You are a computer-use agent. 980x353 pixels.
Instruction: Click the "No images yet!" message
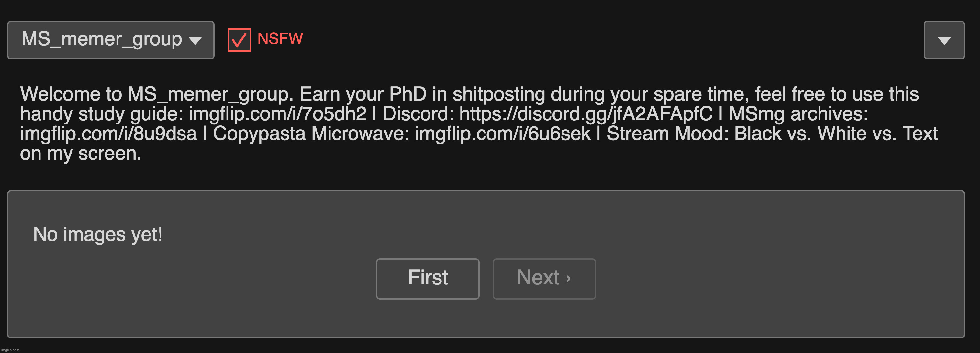tap(98, 234)
